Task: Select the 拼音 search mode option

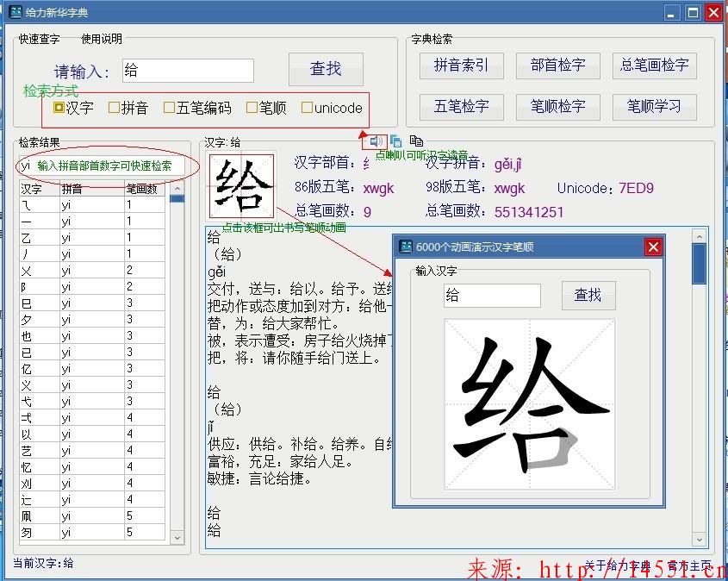Action: point(114,108)
